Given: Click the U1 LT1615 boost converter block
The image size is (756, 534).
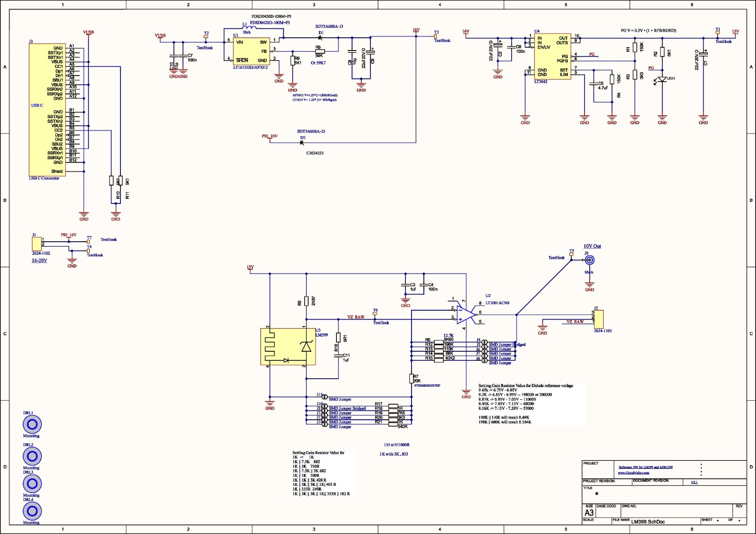Looking at the screenshot, I should 251,51.
